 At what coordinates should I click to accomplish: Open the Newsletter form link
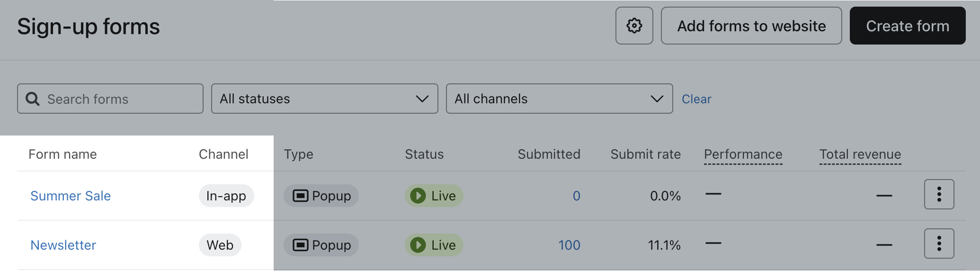[63, 245]
